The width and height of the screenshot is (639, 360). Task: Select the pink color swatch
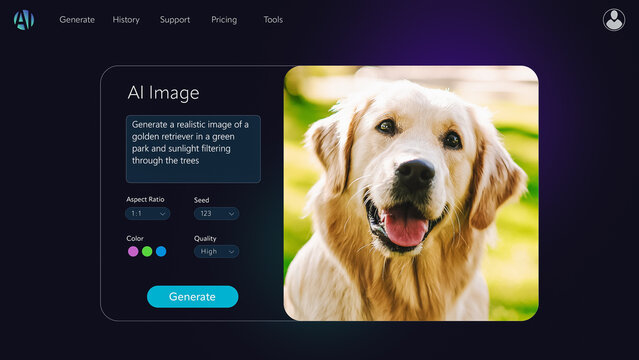133,252
